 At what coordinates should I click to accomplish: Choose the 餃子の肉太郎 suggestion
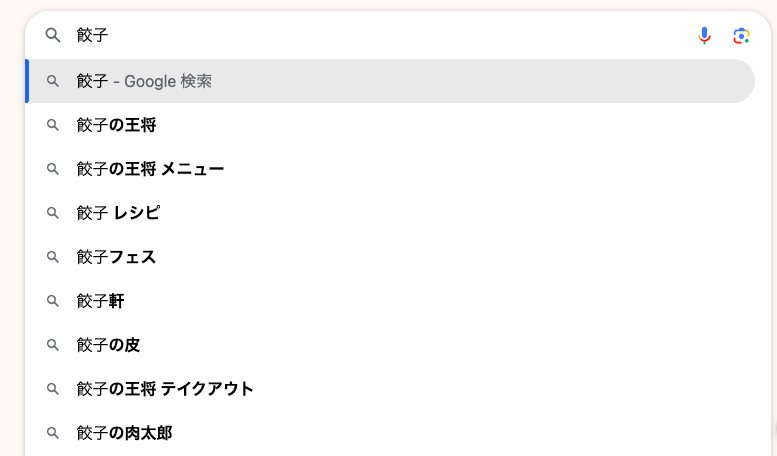[x=390, y=433]
